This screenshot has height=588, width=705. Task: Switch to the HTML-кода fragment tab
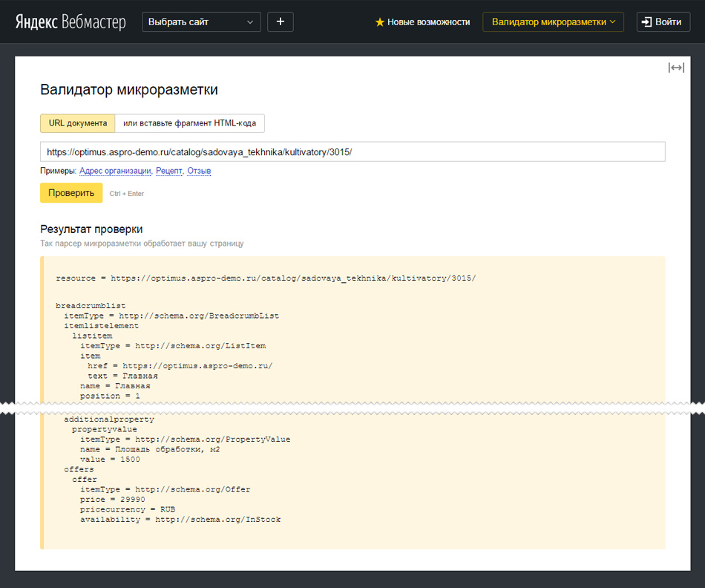pyautogui.click(x=190, y=123)
